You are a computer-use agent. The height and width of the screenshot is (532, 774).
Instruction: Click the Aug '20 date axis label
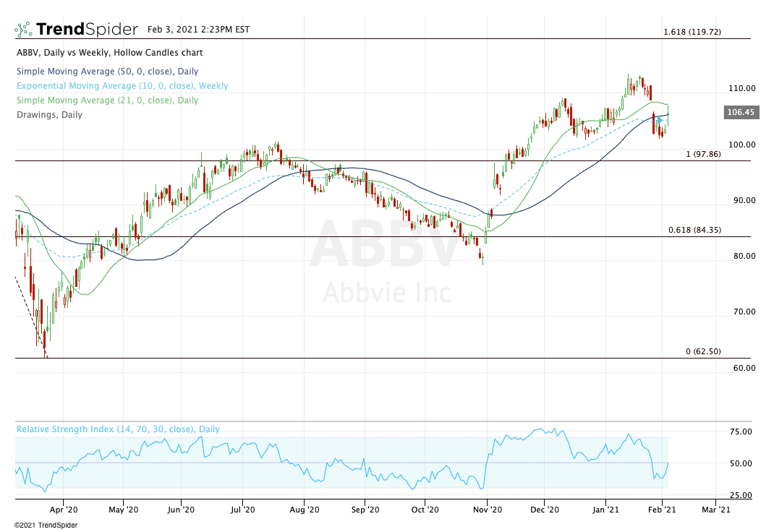[x=305, y=510]
